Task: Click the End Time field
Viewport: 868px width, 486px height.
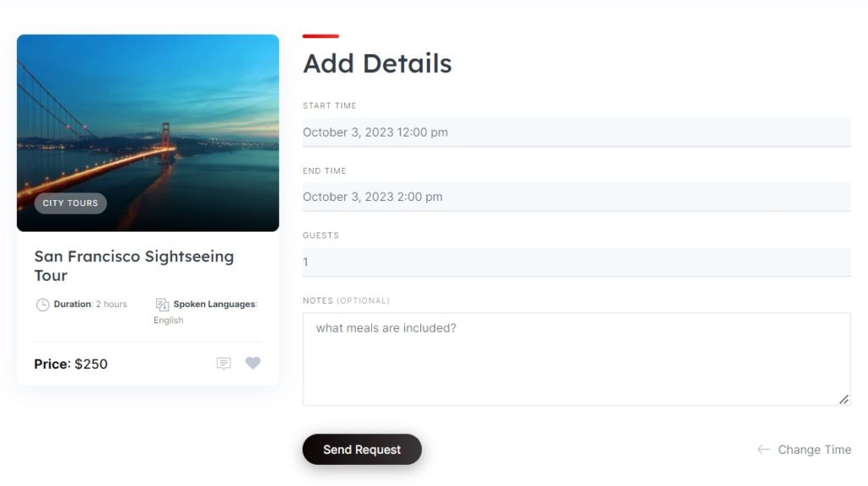Action: pos(576,197)
